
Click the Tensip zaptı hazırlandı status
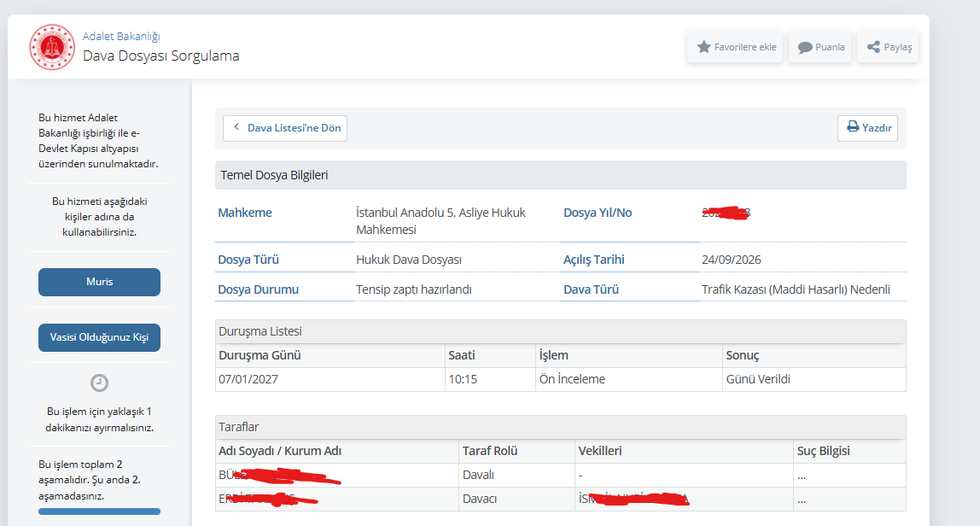point(414,289)
